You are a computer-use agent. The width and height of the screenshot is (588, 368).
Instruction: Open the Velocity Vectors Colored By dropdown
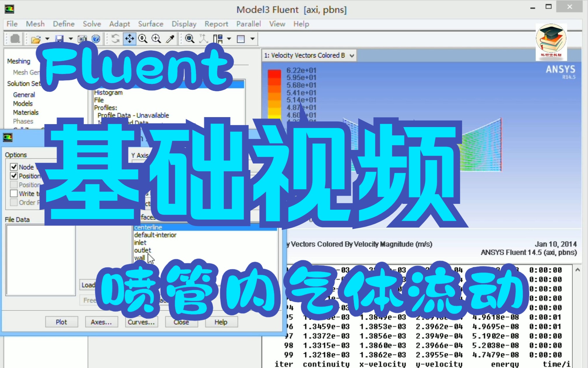point(352,55)
